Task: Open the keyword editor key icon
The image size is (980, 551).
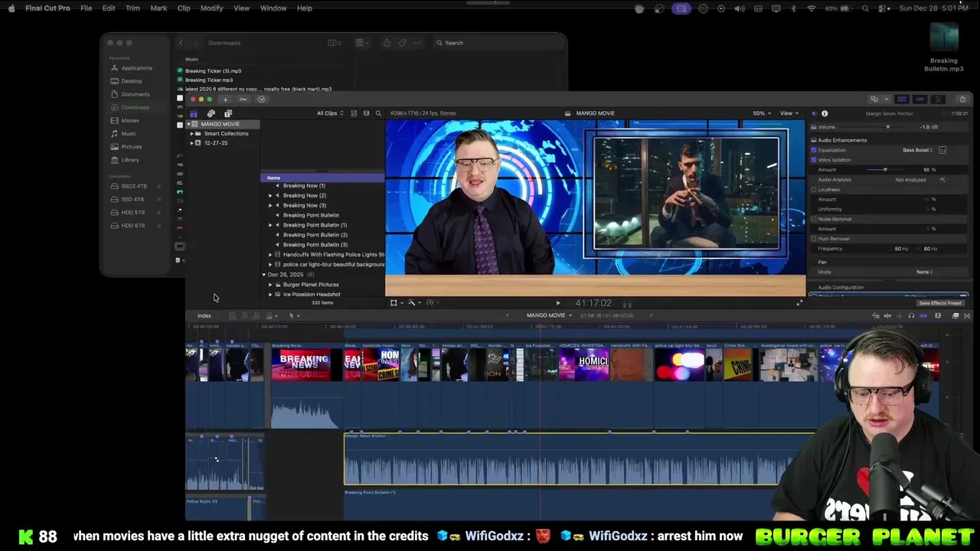Action: coord(243,99)
